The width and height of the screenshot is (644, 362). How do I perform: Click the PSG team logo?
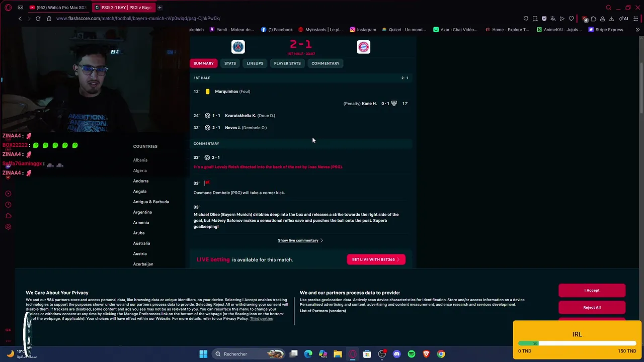238,47
